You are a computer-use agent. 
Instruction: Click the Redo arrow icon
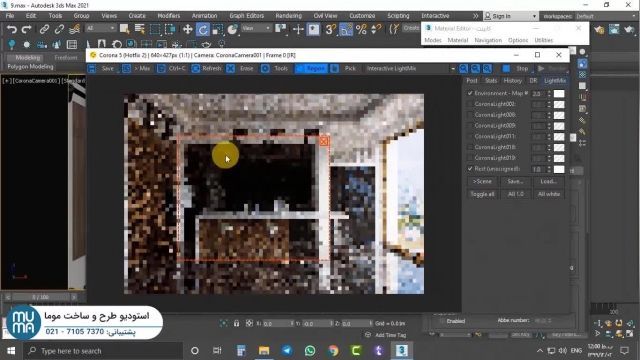27,29
